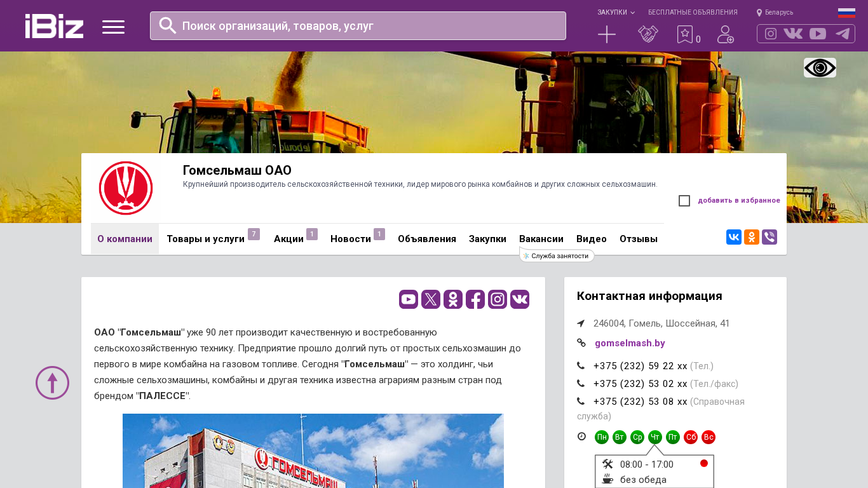The image size is (868, 488).
Task: Open company X (Twitter) icon
Action: (x=431, y=299)
